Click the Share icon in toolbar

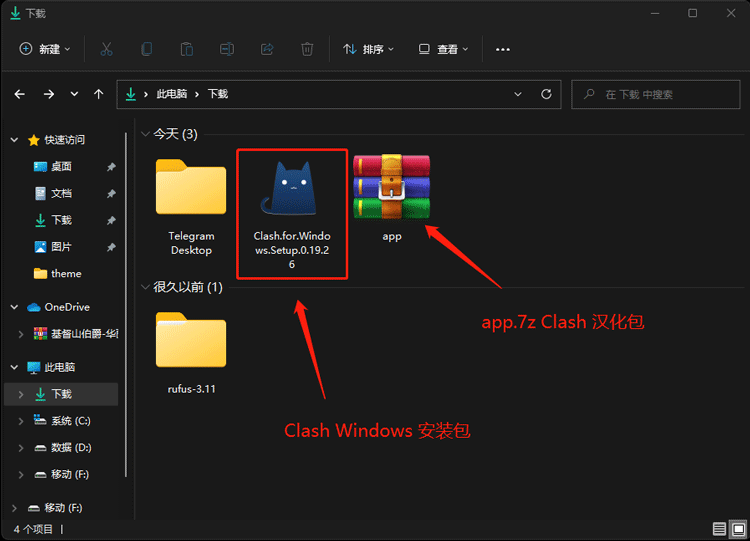267,49
